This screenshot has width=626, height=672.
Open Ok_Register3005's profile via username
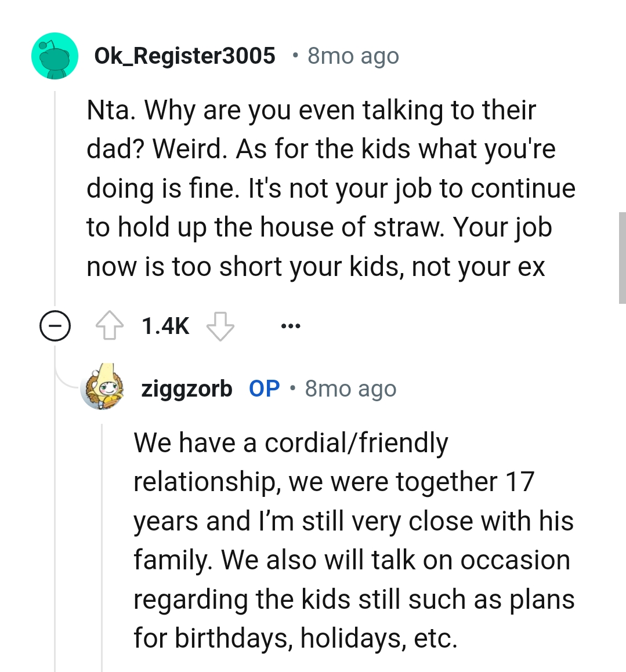pyautogui.click(x=184, y=56)
